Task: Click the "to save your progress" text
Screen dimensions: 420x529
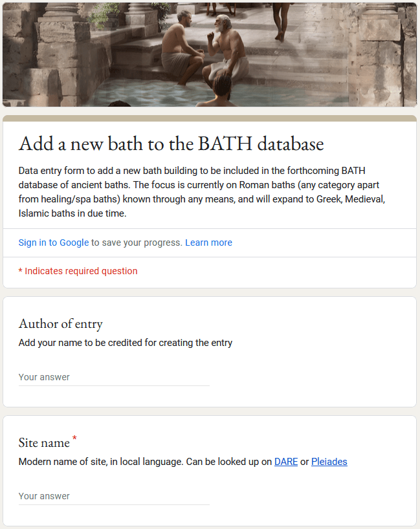Action: [137, 243]
